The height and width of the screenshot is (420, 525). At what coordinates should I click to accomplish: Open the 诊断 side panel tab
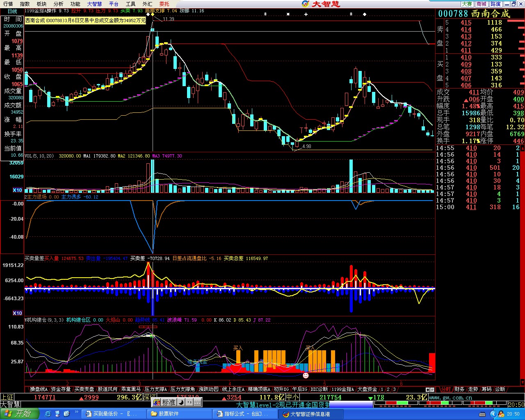click(x=500, y=389)
